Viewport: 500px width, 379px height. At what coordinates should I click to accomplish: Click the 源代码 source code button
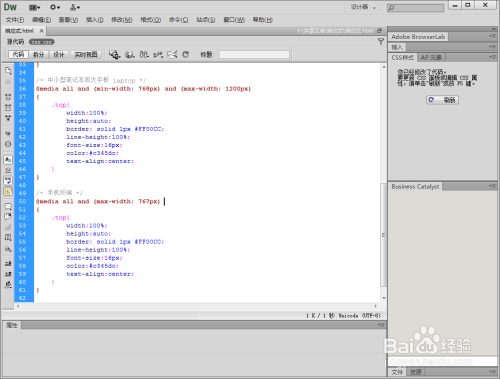pos(15,42)
